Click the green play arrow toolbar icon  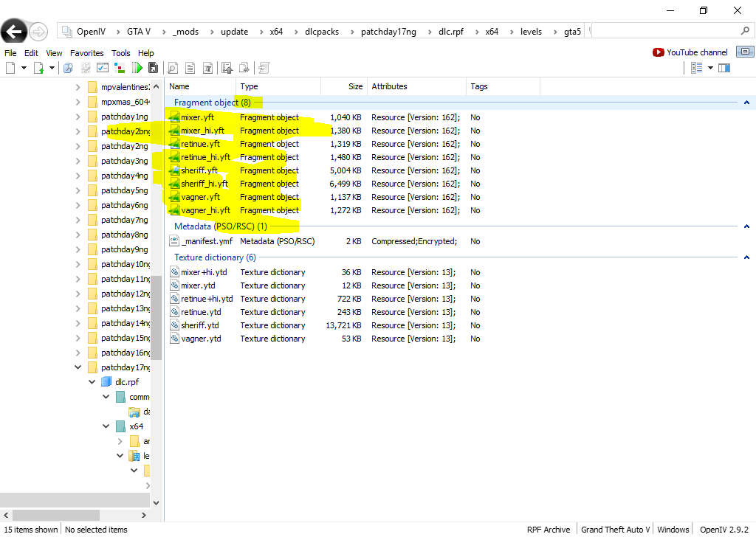click(137, 68)
